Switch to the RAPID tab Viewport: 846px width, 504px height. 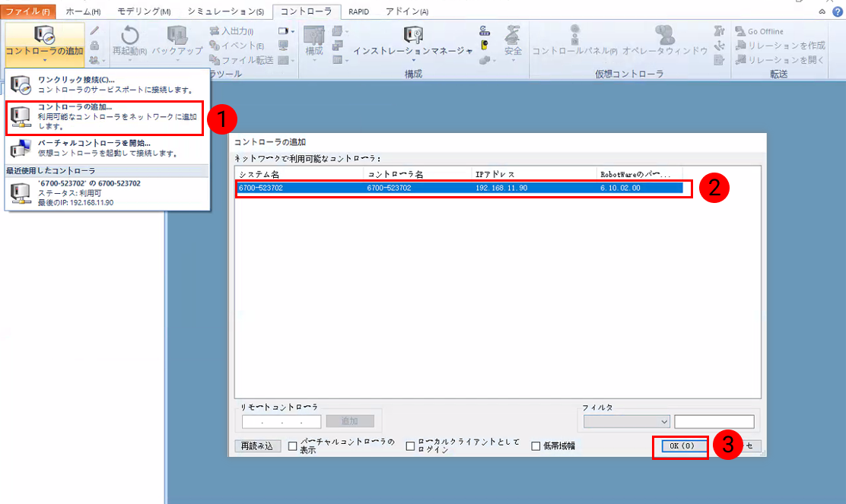(x=359, y=11)
